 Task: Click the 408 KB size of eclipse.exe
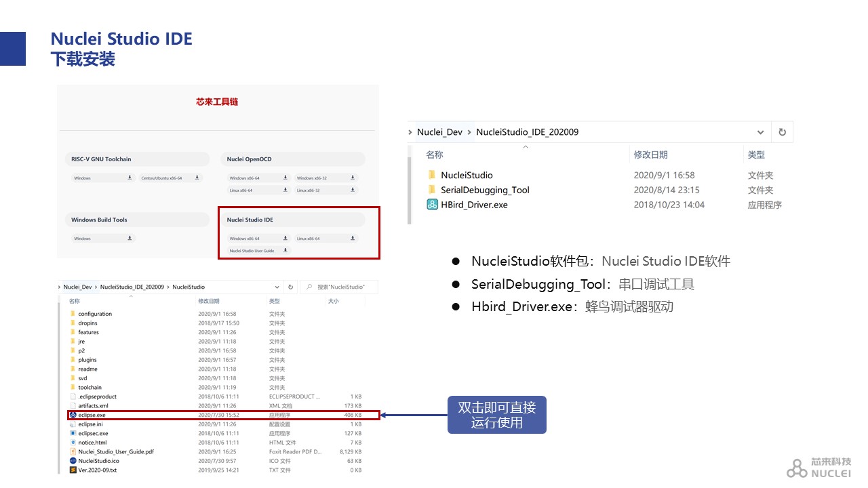coord(353,415)
